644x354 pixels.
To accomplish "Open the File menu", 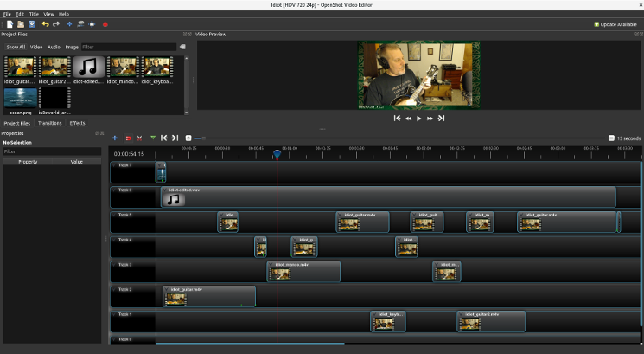I will click(7, 14).
